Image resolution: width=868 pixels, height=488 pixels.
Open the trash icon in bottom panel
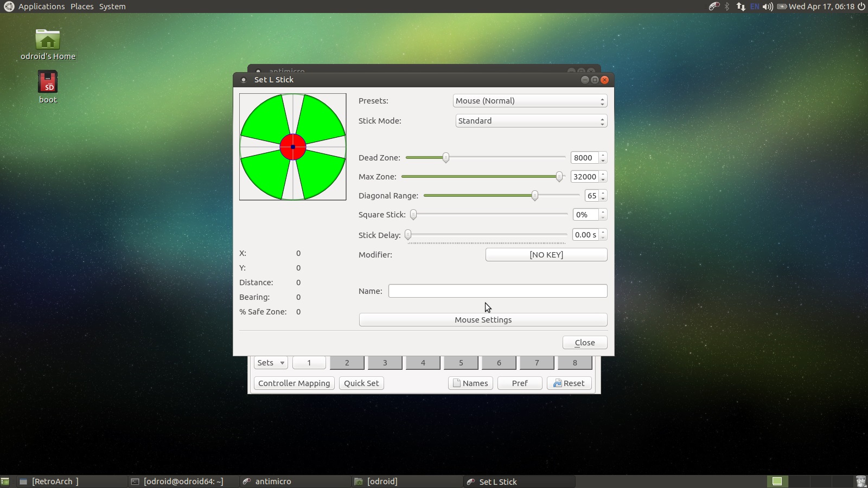tap(860, 481)
